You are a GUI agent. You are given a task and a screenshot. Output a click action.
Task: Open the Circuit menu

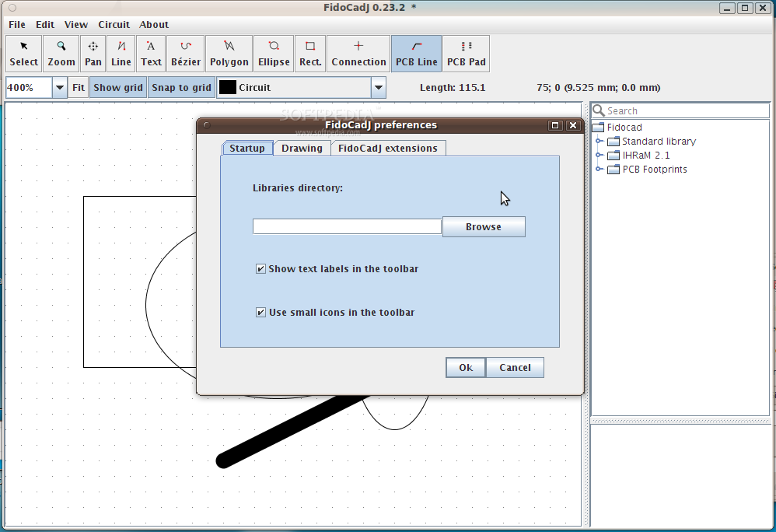(x=114, y=24)
